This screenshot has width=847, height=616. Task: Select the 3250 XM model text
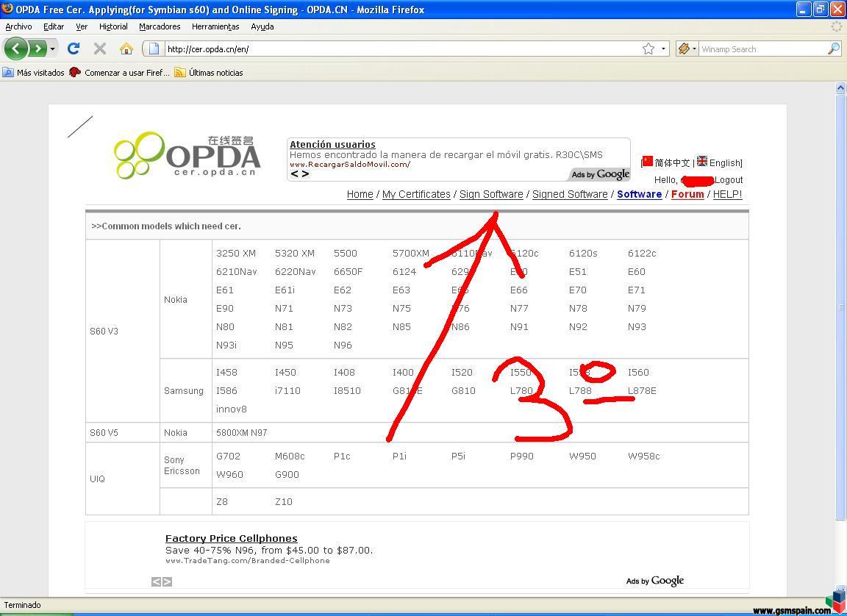coord(236,253)
